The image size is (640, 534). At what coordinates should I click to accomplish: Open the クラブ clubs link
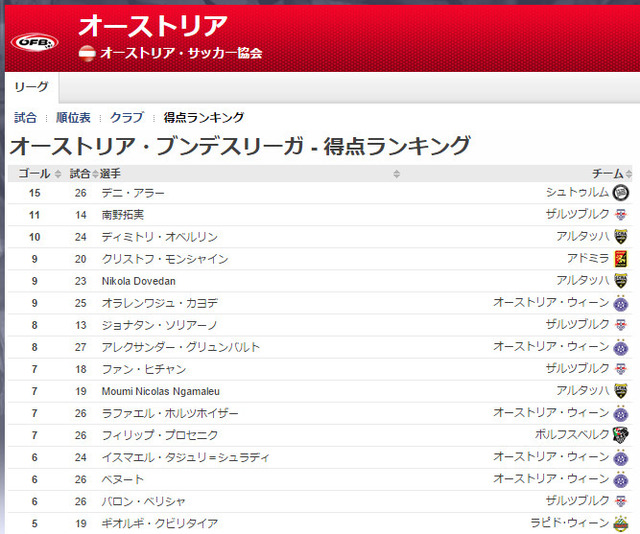[x=127, y=118]
